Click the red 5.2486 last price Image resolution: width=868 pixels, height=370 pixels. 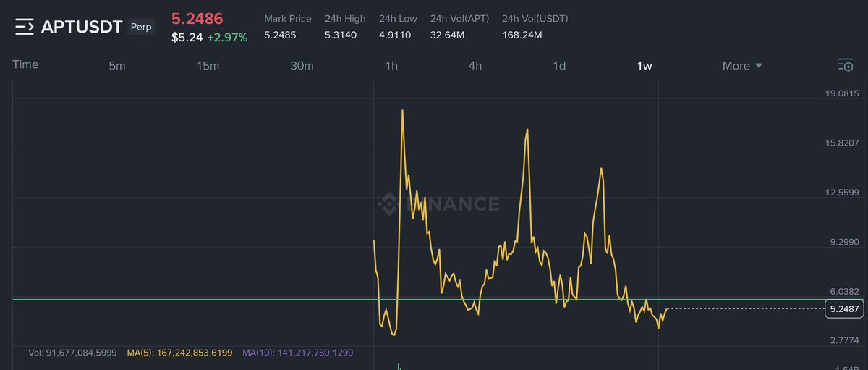[x=197, y=19]
